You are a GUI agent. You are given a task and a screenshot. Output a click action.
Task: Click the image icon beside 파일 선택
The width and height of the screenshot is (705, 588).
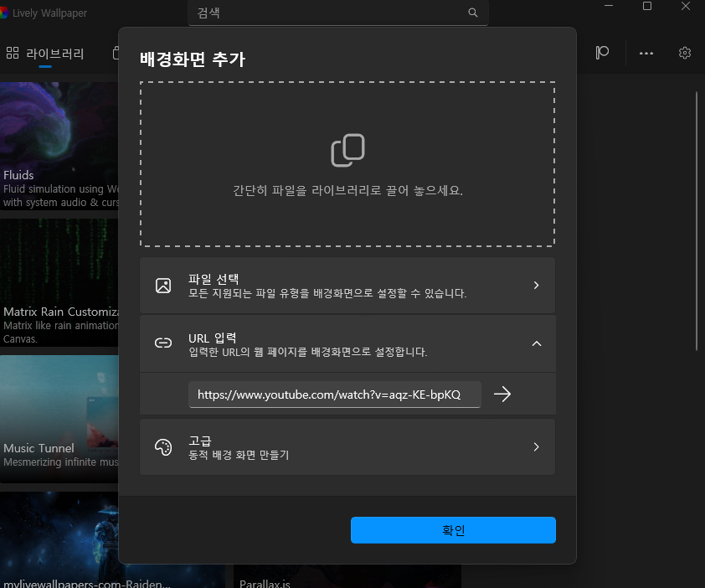click(162, 285)
